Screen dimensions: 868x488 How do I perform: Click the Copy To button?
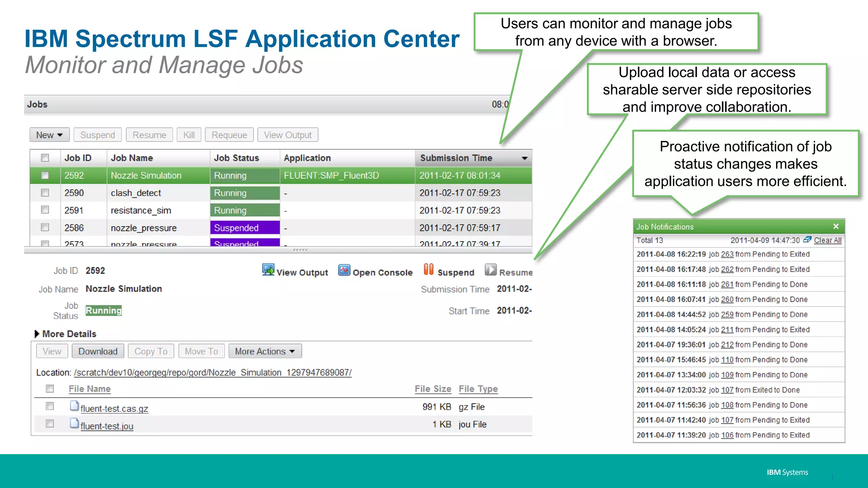click(151, 351)
